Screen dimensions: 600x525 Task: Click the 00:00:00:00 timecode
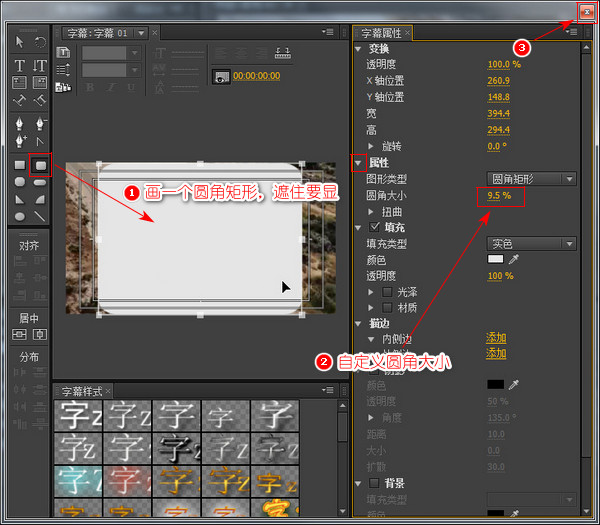[256, 76]
